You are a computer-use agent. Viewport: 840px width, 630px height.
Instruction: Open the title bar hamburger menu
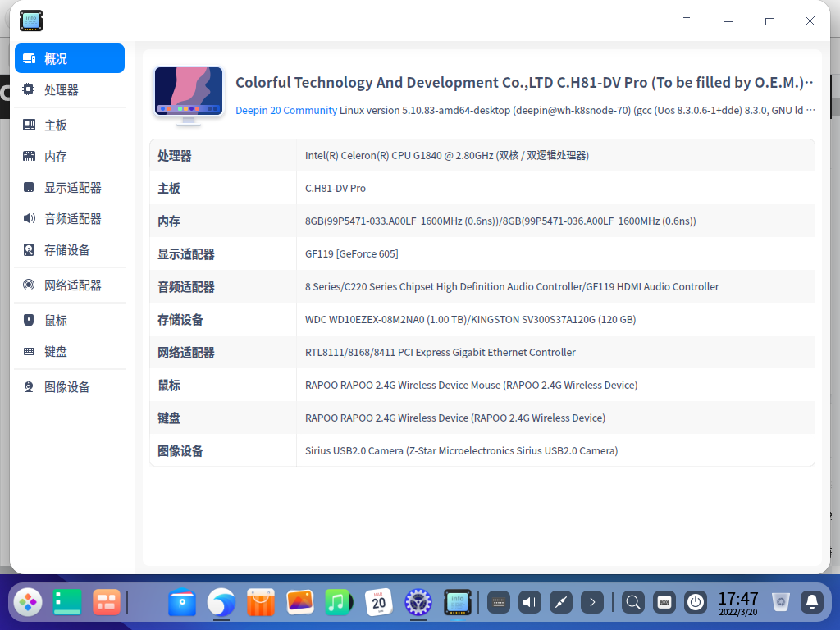pos(687,21)
